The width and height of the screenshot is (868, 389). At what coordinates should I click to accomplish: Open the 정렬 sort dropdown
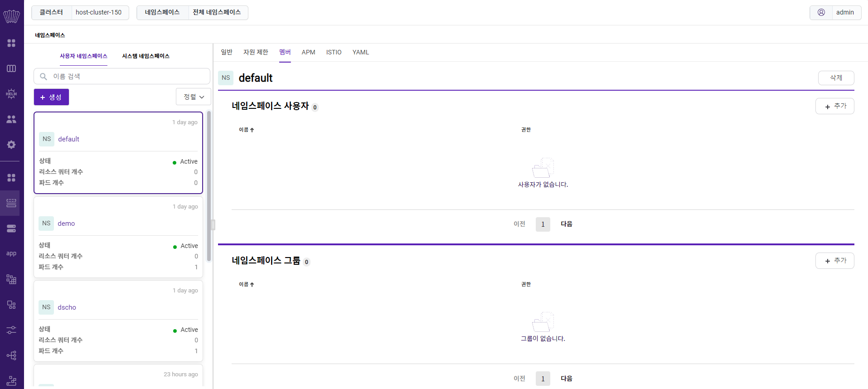coord(194,97)
